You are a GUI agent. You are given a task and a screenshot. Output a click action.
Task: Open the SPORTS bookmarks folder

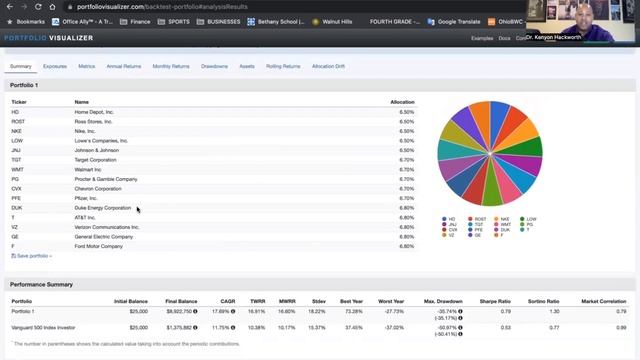173,22
